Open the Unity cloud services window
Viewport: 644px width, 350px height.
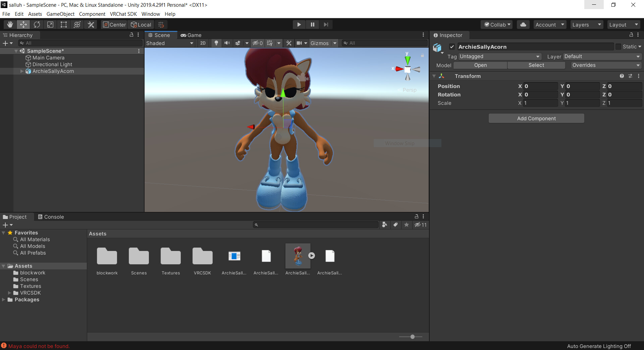(x=523, y=24)
